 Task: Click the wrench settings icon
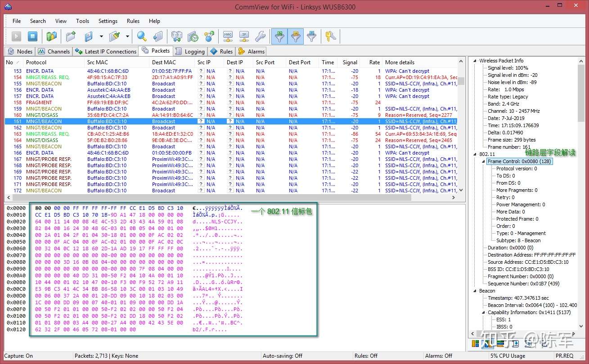260,36
